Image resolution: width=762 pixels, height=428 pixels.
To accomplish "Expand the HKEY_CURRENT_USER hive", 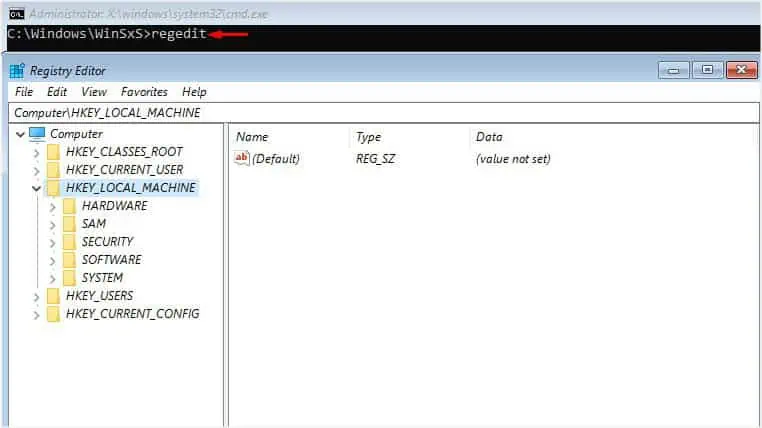I will [36, 171].
